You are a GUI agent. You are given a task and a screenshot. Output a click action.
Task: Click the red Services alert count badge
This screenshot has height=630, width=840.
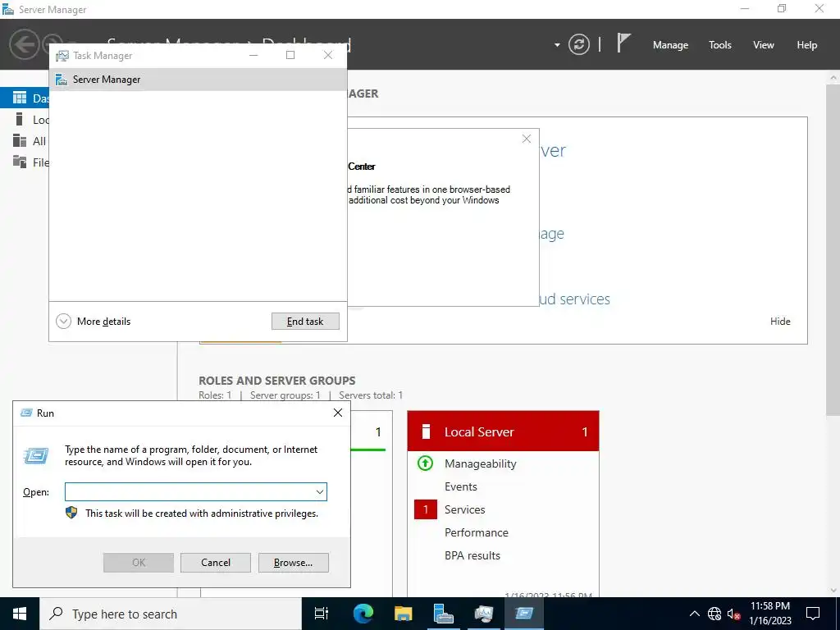click(x=426, y=509)
